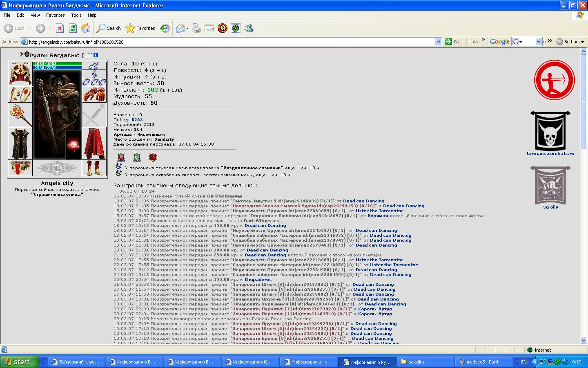
Task: Select the flaming staff weapon slot
Action: [x=20, y=115]
